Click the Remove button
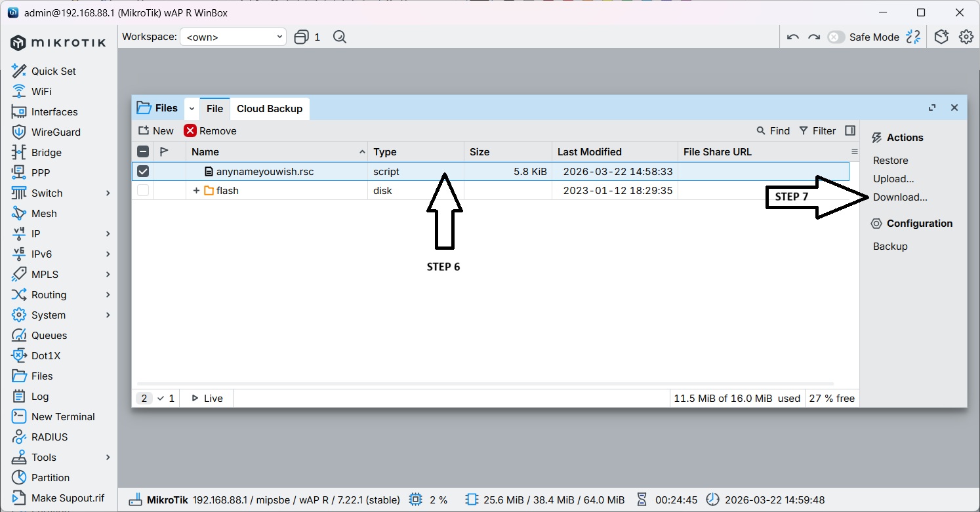 coord(211,130)
